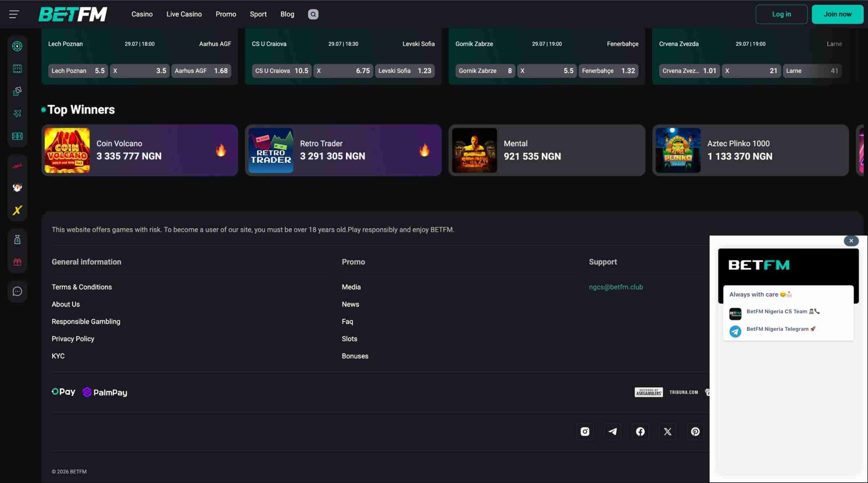The image size is (868, 483).
Task: Open the Facebook social icon
Action: pyautogui.click(x=640, y=432)
